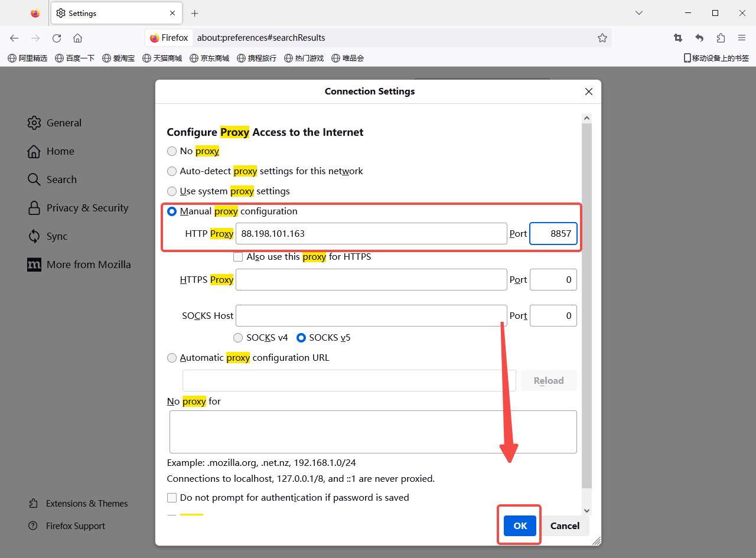Screen dimensions: 756x558
Task: Open the Firefox application hamburger menu
Action: tap(742, 38)
